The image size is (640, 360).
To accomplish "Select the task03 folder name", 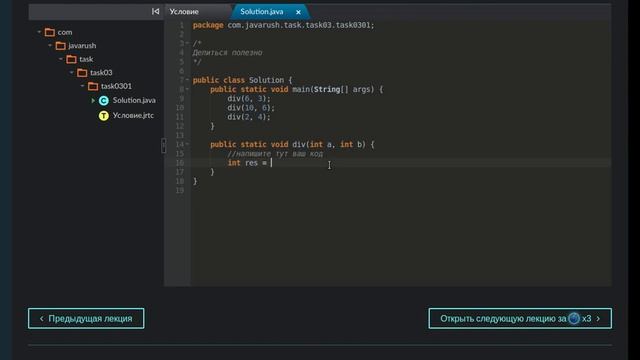I will pos(101,73).
